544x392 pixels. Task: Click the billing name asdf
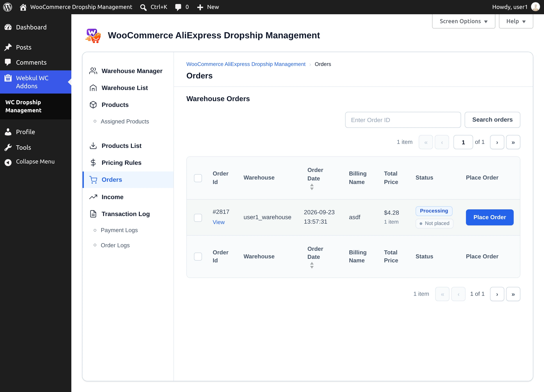354,217
